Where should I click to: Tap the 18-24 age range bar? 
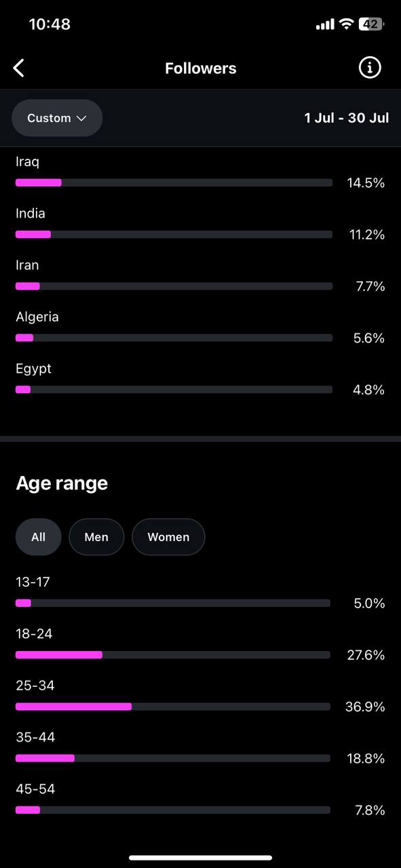click(173, 655)
